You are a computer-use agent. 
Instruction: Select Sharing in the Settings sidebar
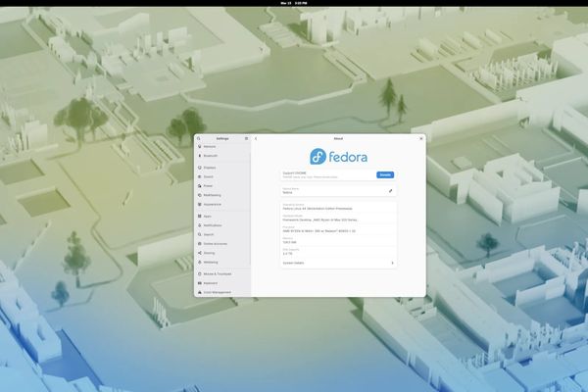[x=222, y=253]
